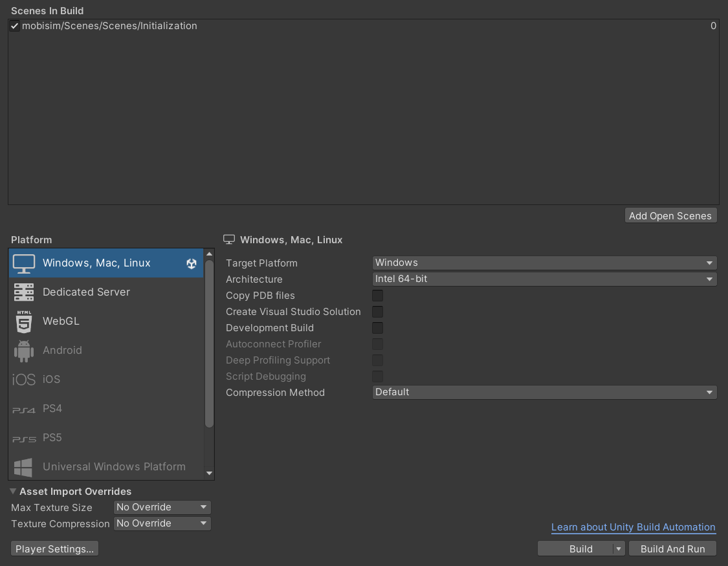
Task: Click the platform list scroll-down arrow
Action: point(209,473)
